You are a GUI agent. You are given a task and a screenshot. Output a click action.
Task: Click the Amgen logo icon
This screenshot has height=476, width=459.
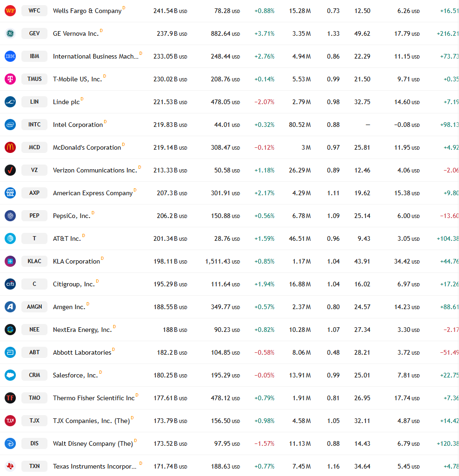tap(10, 307)
